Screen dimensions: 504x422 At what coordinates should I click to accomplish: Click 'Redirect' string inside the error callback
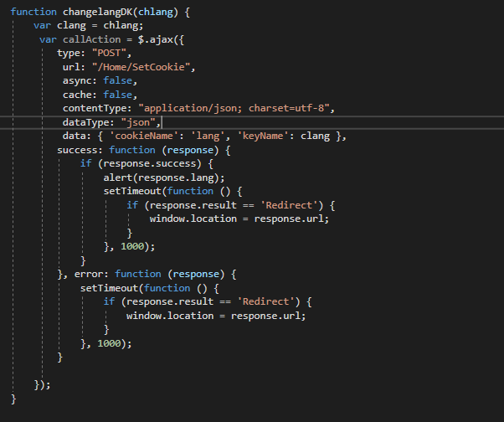pyautogui.click(x=266, y=301)
